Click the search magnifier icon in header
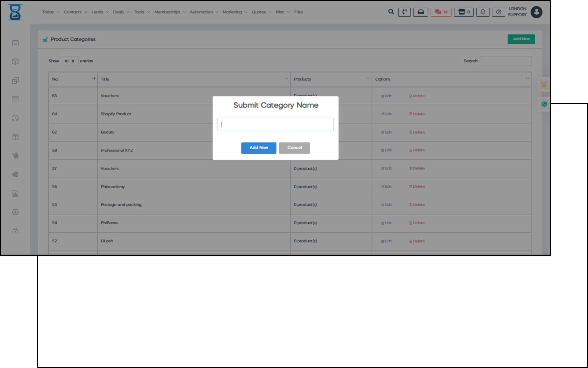 (391, 12)
